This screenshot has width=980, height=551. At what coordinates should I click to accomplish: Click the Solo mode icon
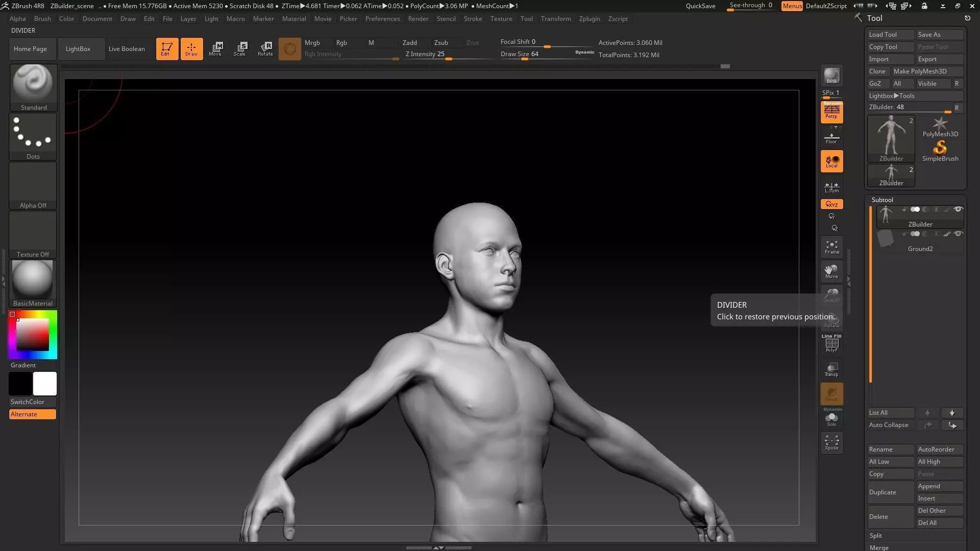(831, 419)
